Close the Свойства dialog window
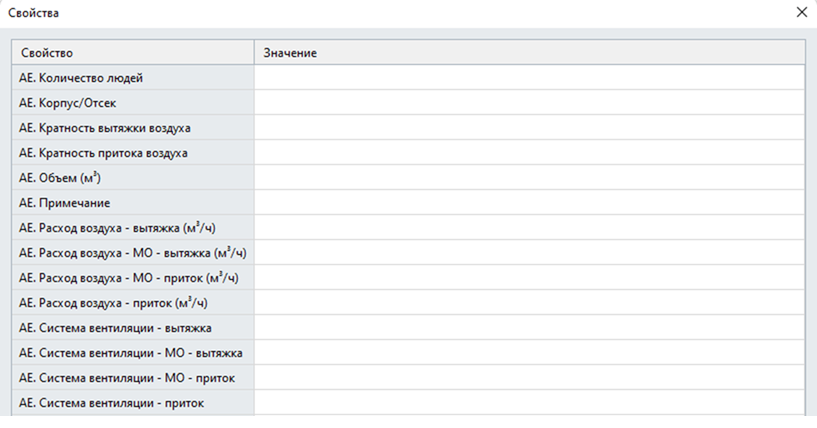The image size is (817, 428). pyautogui.click(x=801, y=13)
